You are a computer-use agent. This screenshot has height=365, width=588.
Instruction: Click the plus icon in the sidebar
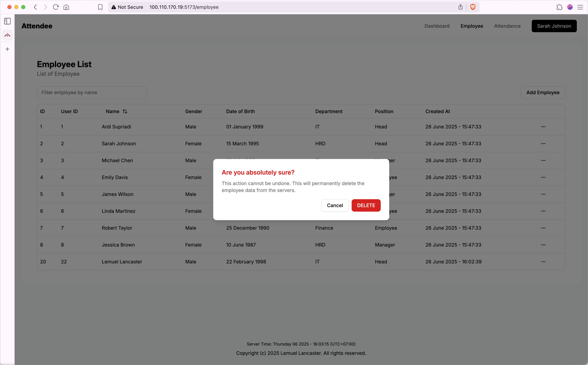click(x=7, y=49)
